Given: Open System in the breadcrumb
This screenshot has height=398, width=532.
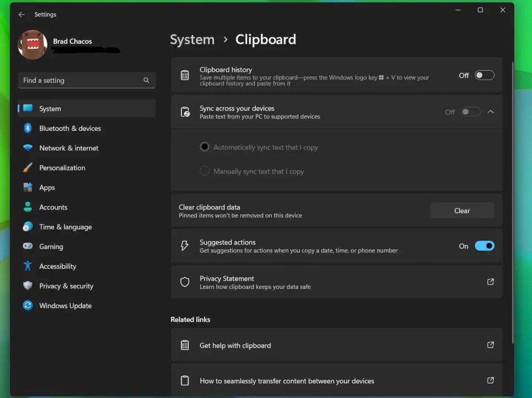Looking at the screenshot, I should click(x=192, y=39).
